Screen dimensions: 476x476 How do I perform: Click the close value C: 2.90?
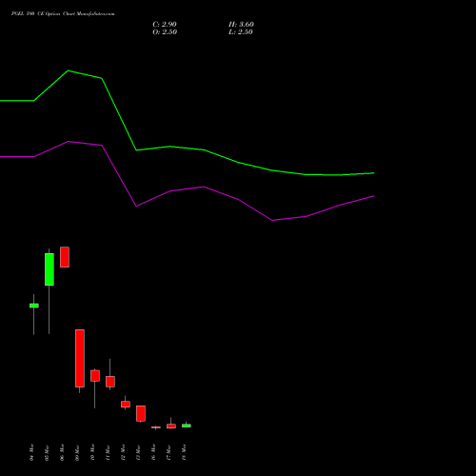[165, 25]
